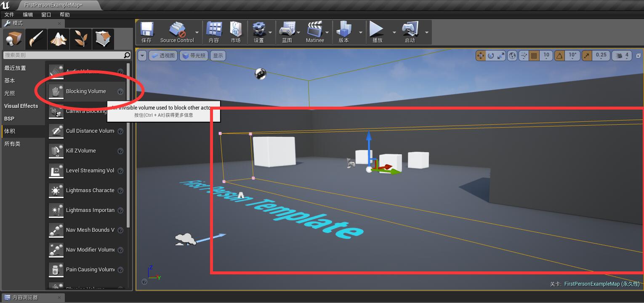
Task: Select the Foliage mode icon
Action: [80, 39]
